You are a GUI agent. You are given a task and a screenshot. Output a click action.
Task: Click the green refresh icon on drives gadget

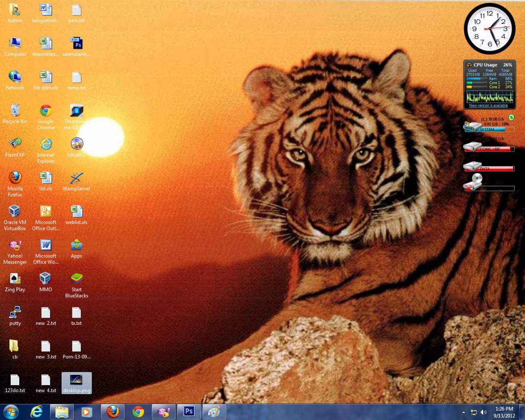click(511, 117)
